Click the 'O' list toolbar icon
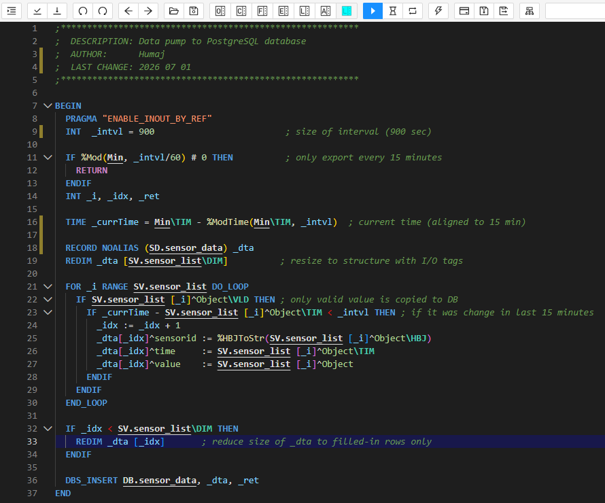This screenshot has width=605, height=503. click(x=220, y=11)
